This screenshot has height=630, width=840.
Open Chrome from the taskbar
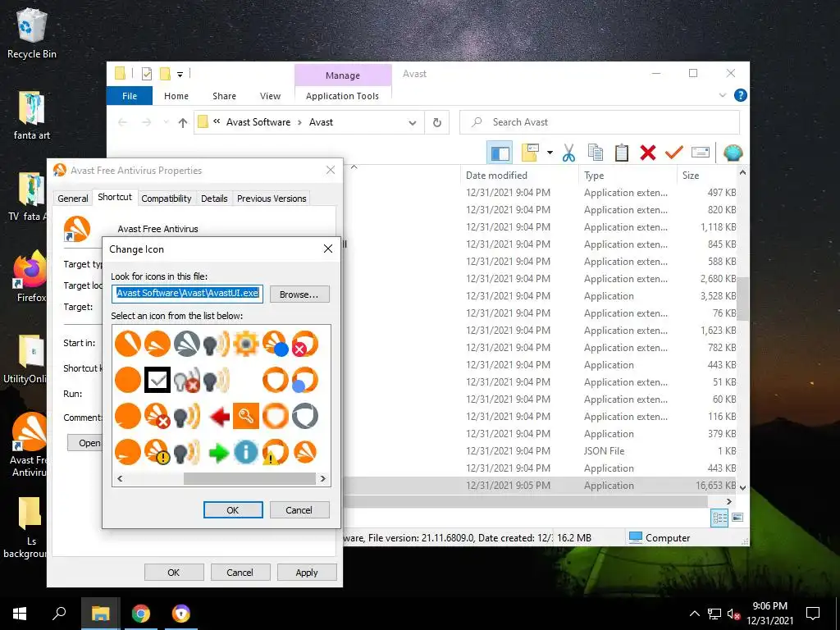coord(141,614)
